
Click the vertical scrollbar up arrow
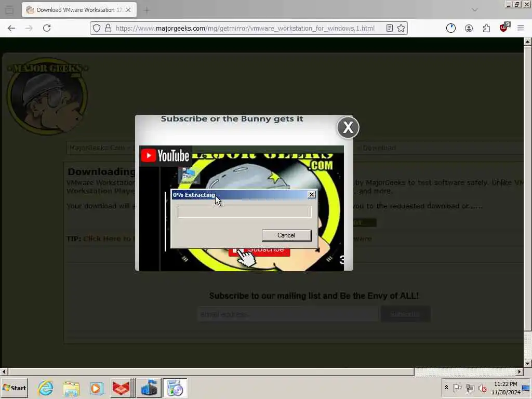pyautogui.click(x=527, y=42)
